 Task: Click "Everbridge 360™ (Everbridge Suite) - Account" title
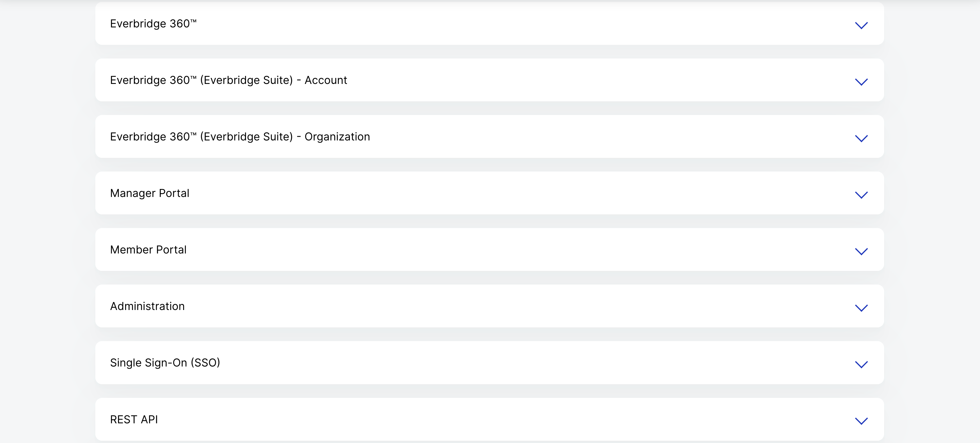[228, 80]
